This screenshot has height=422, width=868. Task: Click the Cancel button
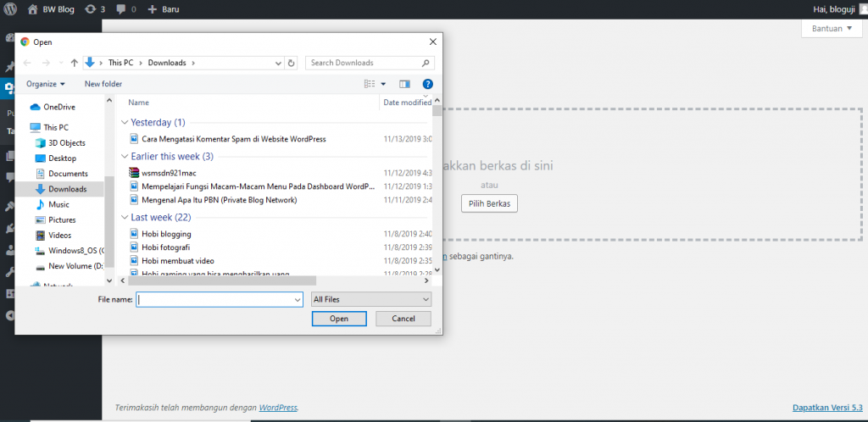403,319
